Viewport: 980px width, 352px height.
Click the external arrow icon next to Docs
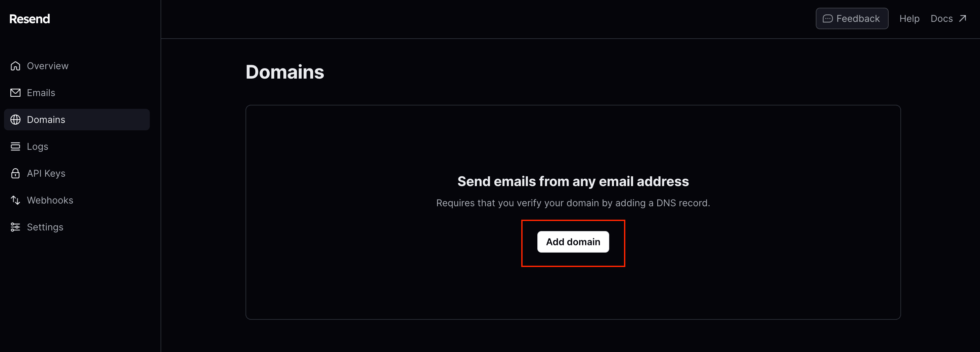(963, 18)
